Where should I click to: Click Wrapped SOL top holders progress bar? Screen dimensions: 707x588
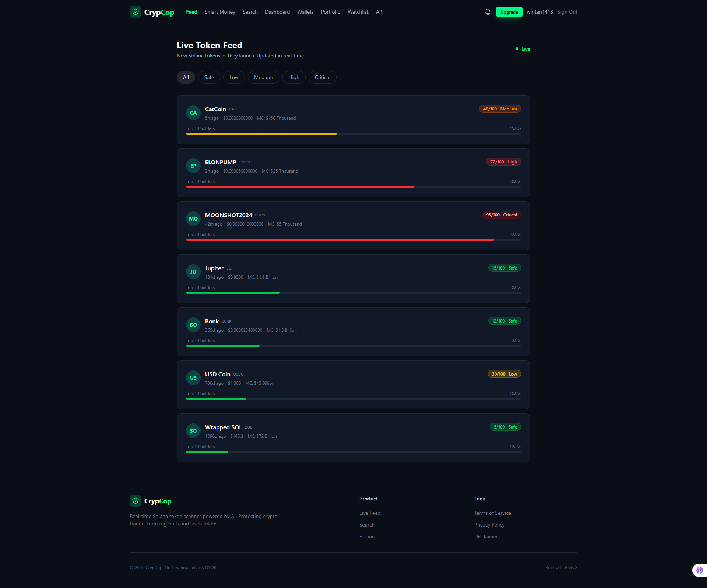(x=353, y=452)
